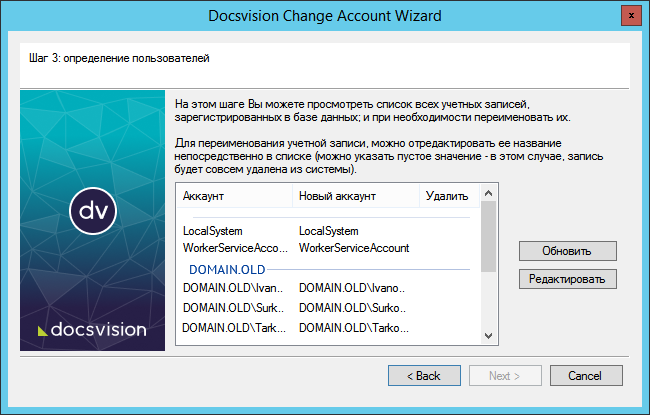Click the new account name for DOMAIN.OLD\Tarko
This screenshot has height=415, width=650.
click(x=353, y=328)
